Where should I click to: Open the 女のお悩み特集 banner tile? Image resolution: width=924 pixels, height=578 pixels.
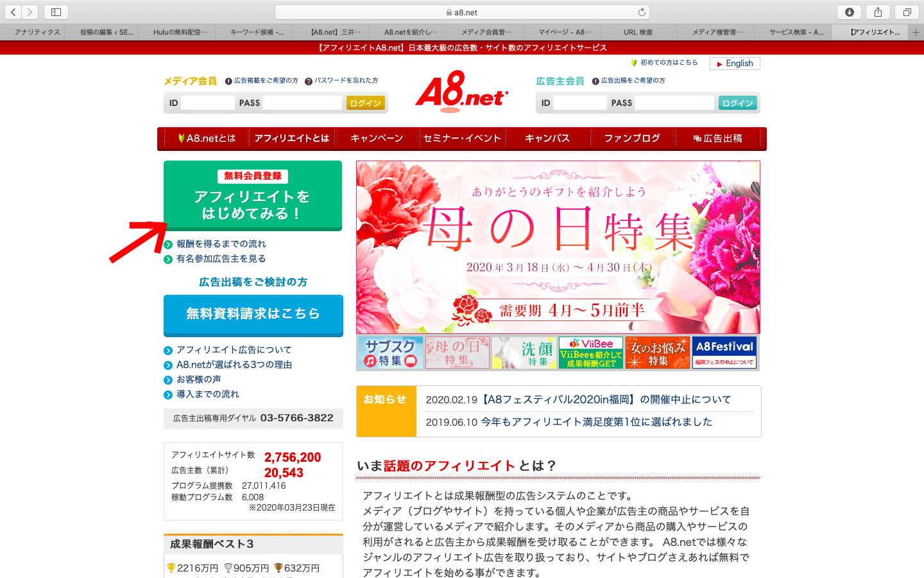pos(658,353)
